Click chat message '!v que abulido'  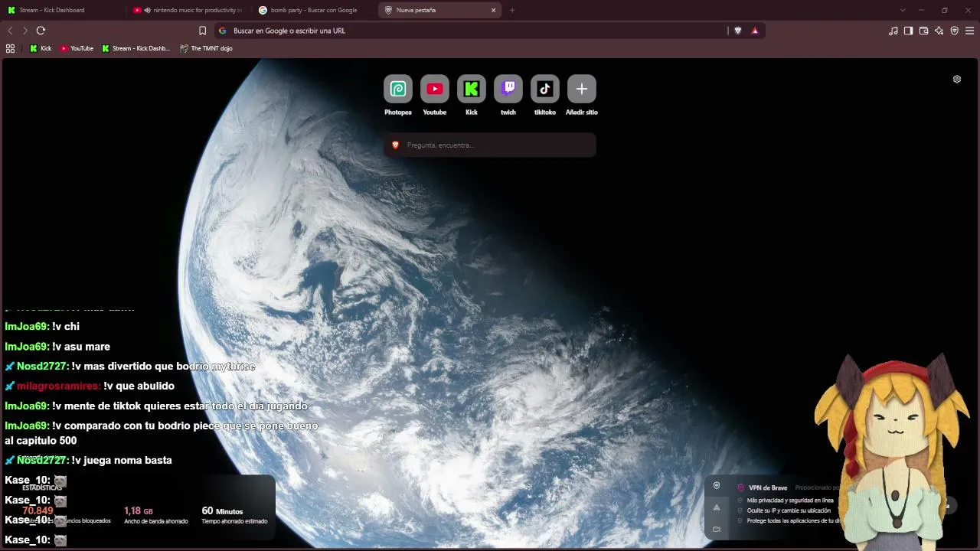pos(139,386)
